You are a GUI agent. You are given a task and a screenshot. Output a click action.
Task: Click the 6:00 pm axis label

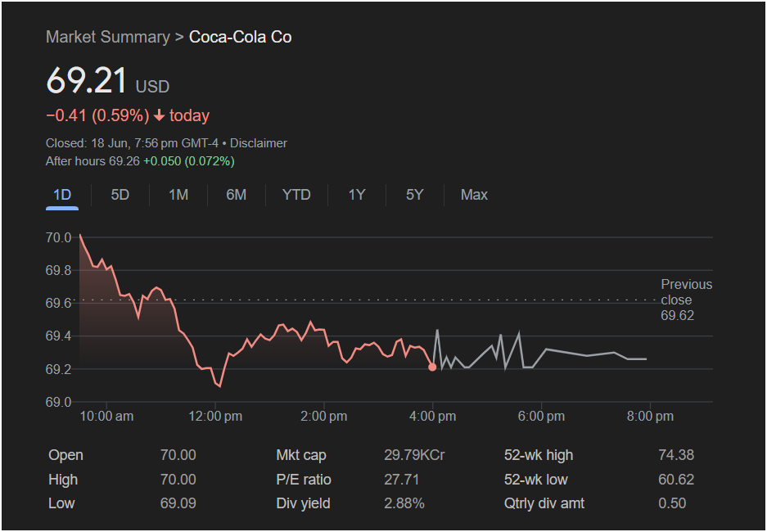pyautogui.click(x=541, y=417)
